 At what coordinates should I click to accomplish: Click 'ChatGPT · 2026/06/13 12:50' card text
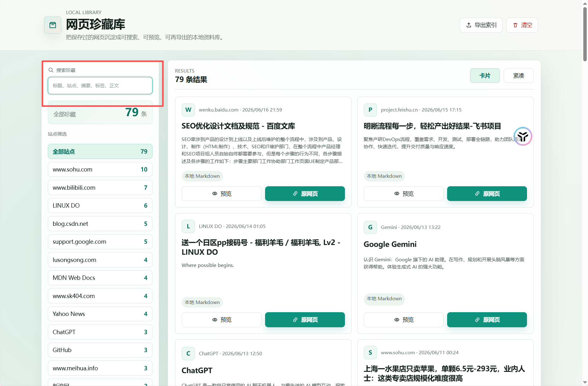click(x=230, y=354)
